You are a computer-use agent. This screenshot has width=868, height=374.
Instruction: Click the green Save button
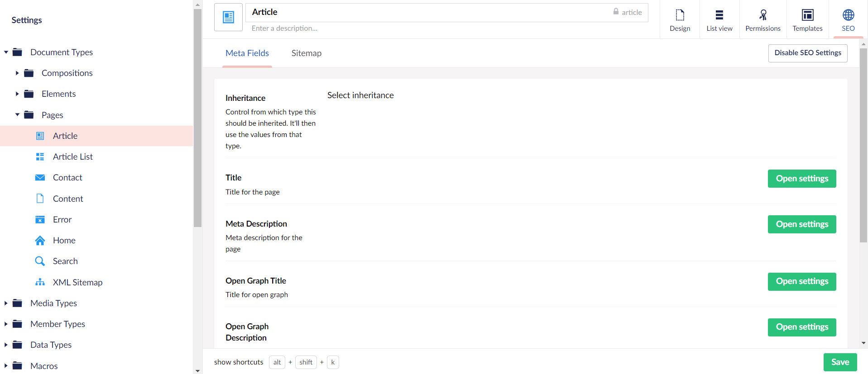tap(840, 362)
